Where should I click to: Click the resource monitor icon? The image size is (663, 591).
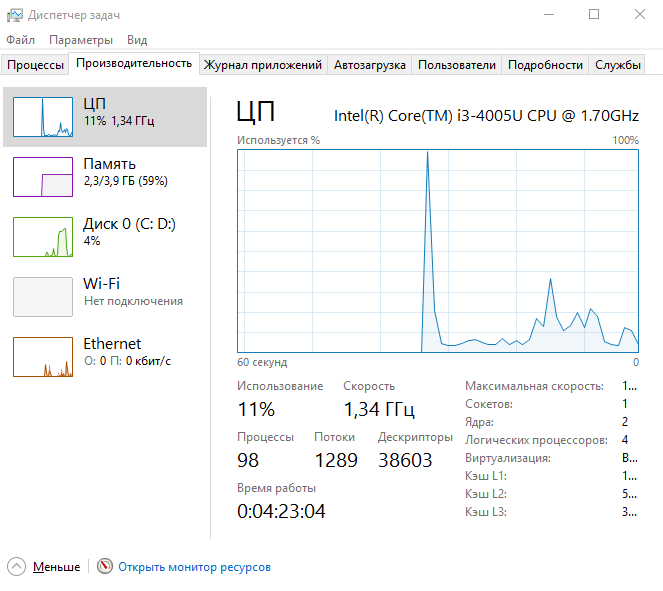pos(105,567)
